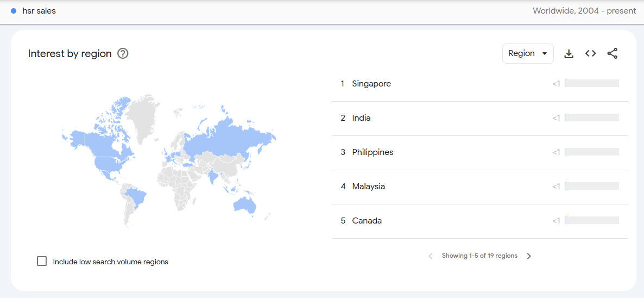The height and width of the screenshot is (298, 644).
Task: Click 'Worldwide, 2004 - present' text
Action: pyautogui.click(x=584, y=11)
